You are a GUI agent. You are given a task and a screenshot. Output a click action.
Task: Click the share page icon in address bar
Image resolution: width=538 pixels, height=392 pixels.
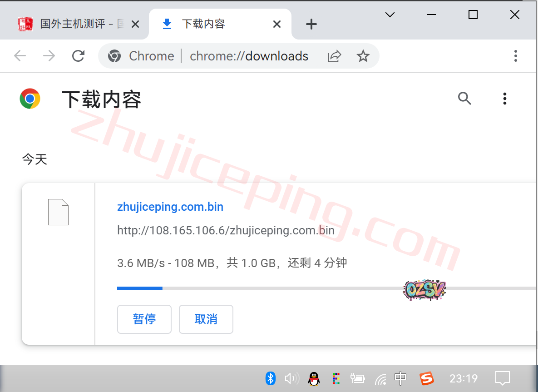pos(334,56)
